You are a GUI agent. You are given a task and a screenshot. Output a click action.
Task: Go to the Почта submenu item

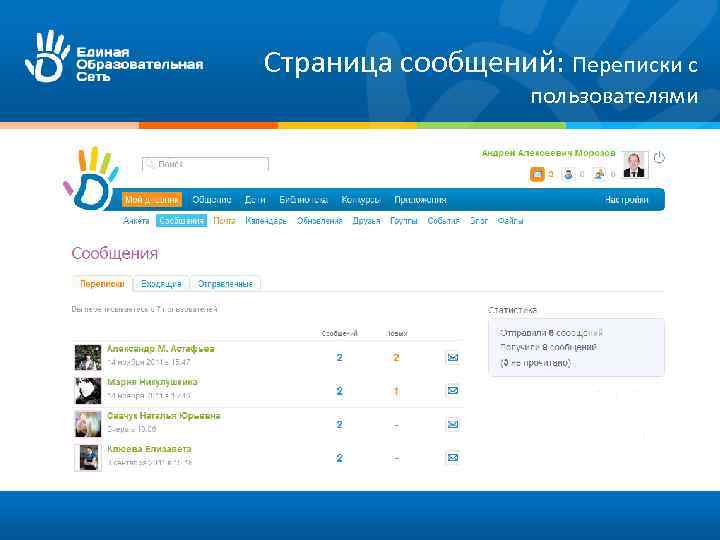(x=224, y=221)
